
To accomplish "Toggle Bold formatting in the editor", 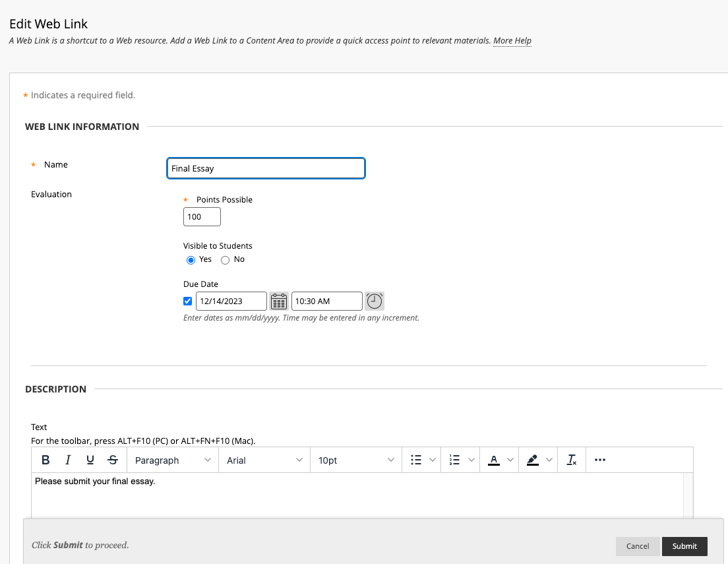I will pyautogui.click(x=45, y=460).
